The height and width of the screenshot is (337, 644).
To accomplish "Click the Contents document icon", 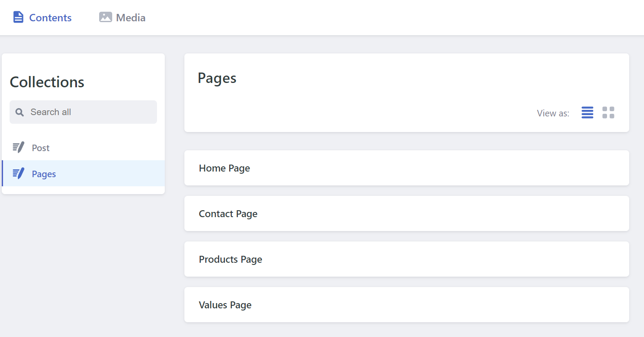I will coord(18,17).
